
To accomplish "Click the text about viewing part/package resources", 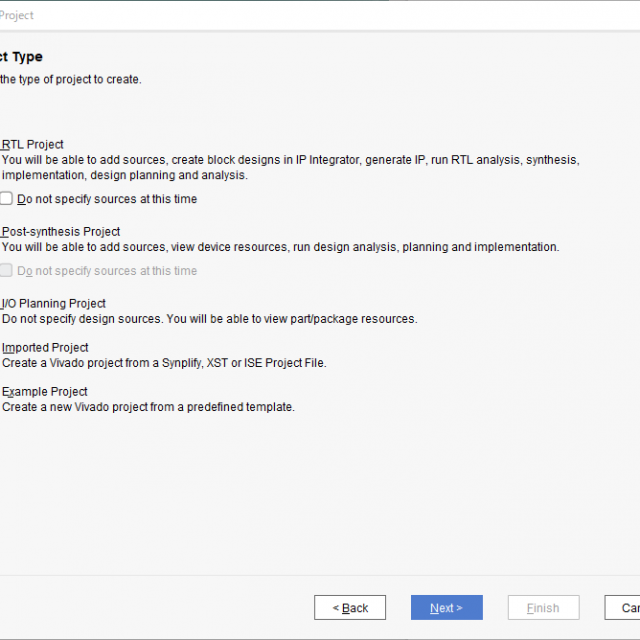I will [x=209, y=319].
